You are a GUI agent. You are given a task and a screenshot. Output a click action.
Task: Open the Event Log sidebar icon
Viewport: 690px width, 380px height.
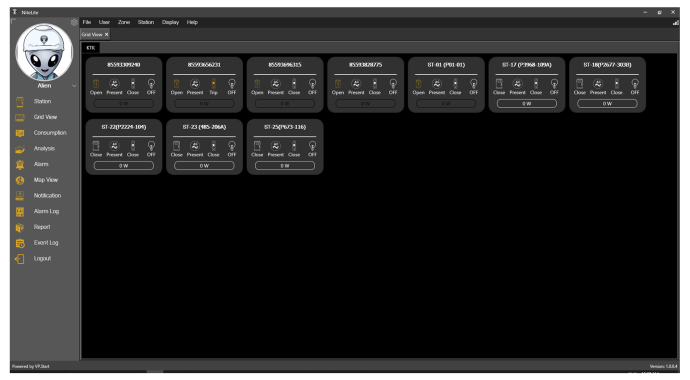pos(20,243)
